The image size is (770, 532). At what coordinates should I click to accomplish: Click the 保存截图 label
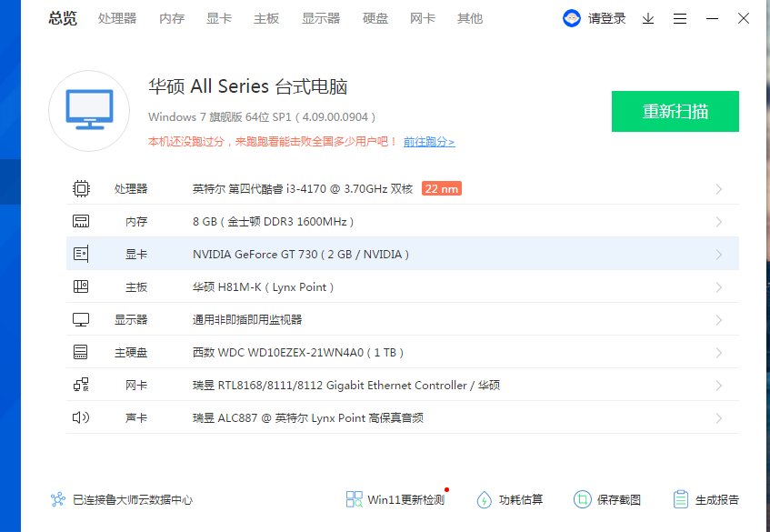click(619, 500)
